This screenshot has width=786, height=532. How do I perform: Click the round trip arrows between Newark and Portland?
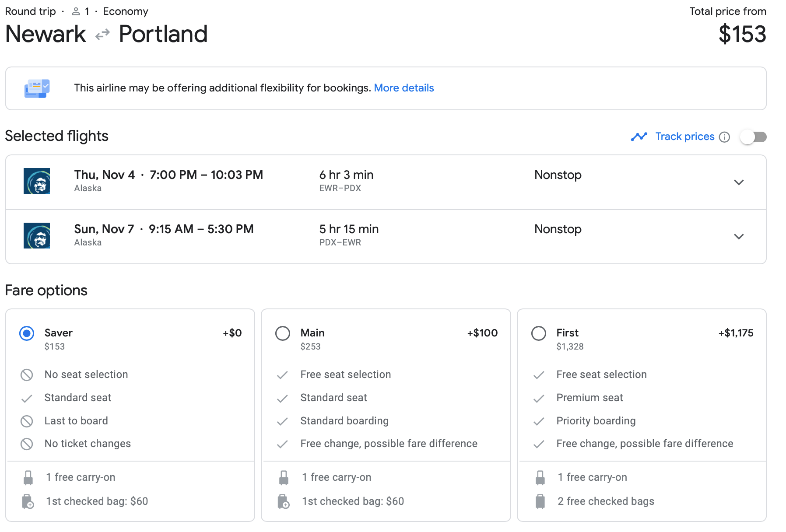click(102, 35)
